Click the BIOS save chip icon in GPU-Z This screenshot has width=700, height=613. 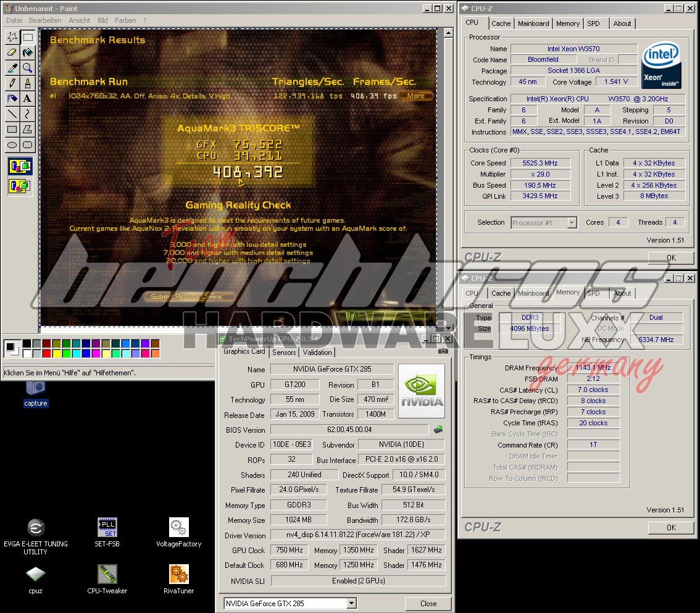(x=438, y=430)
